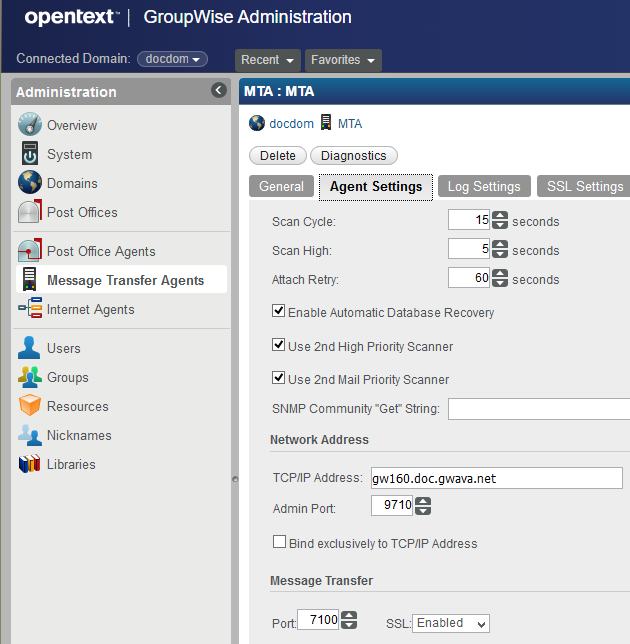Click the MTA server breadcrumb icon
Screen dimensions: 630x644
[326, 122]
